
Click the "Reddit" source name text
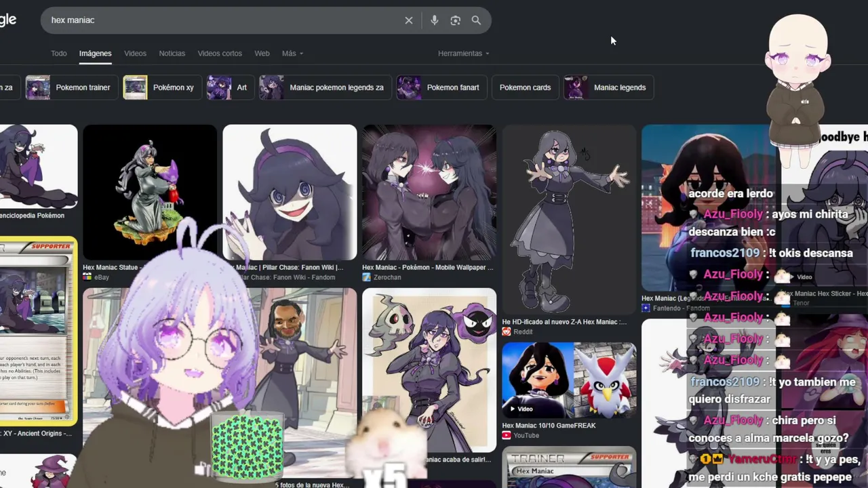523,331
